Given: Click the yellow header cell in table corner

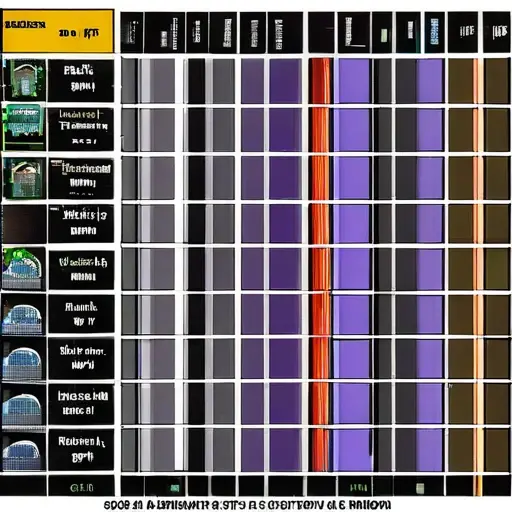Looking at the screenshot, I should 58,31.
